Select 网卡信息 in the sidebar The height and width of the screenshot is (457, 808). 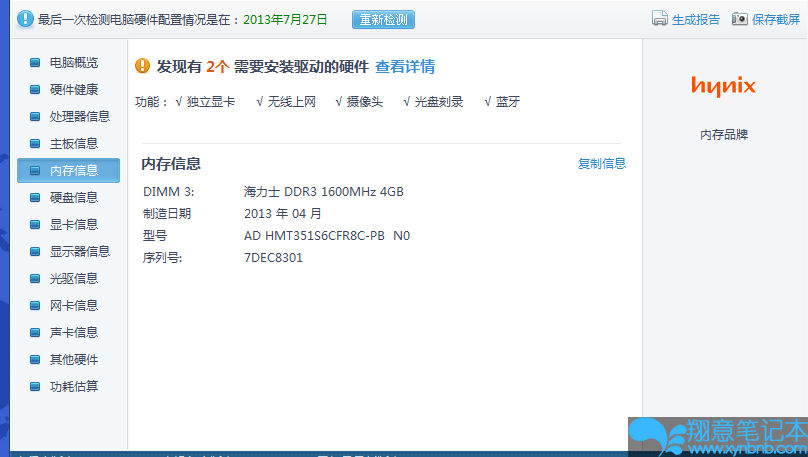[x=74, y=306]
